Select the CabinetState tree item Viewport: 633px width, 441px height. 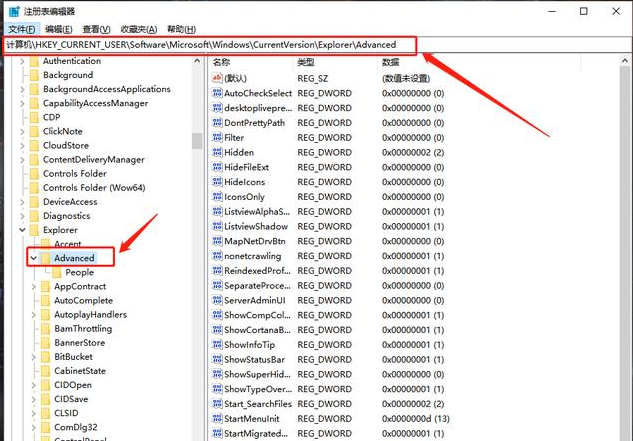tap(80, 371)
